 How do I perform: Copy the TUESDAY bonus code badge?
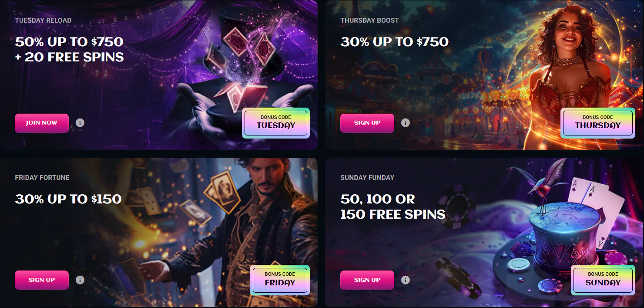pos(276,123)
